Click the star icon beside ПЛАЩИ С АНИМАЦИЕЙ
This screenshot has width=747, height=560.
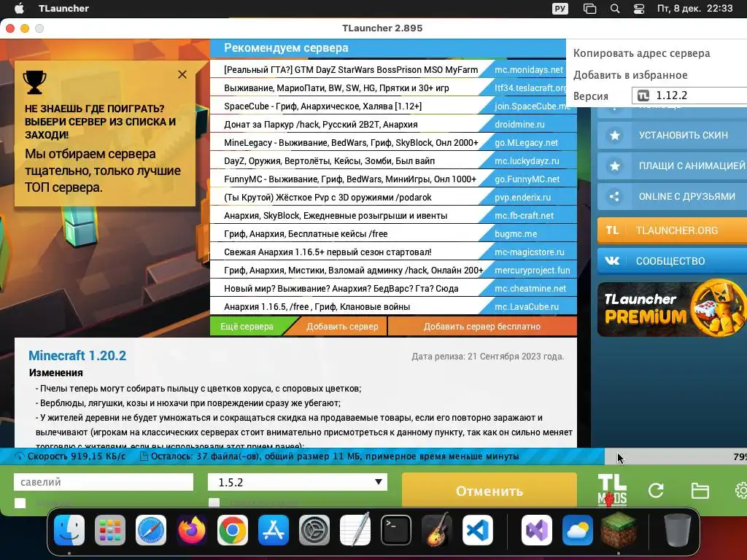point(614,166)
